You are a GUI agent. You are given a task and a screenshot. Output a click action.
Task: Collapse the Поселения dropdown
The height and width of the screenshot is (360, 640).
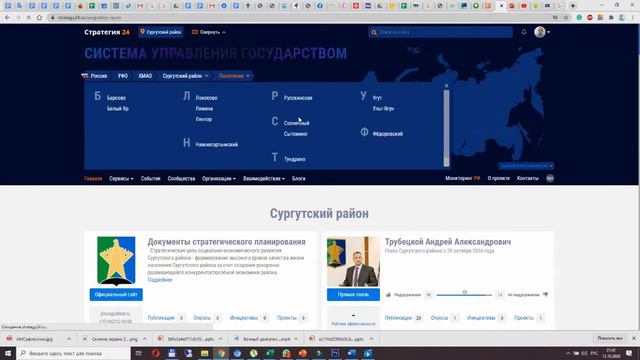point(234,76)
